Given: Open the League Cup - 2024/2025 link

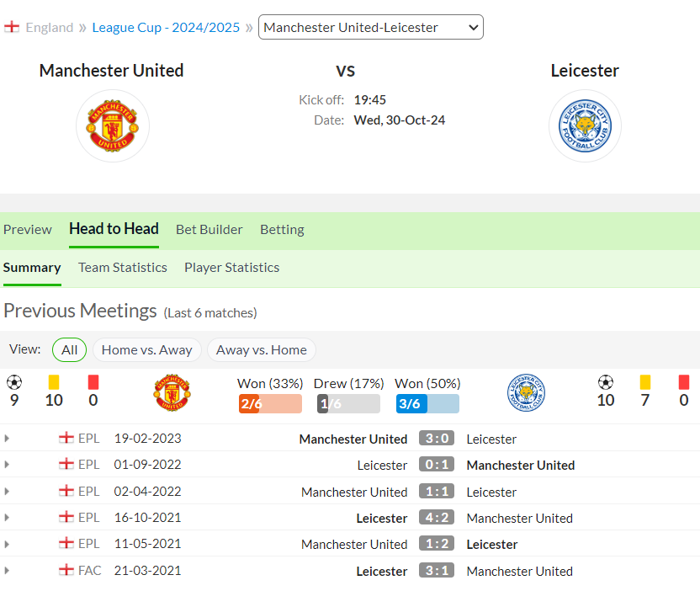Looking at the screenshot, I should (x=166, y=28).
